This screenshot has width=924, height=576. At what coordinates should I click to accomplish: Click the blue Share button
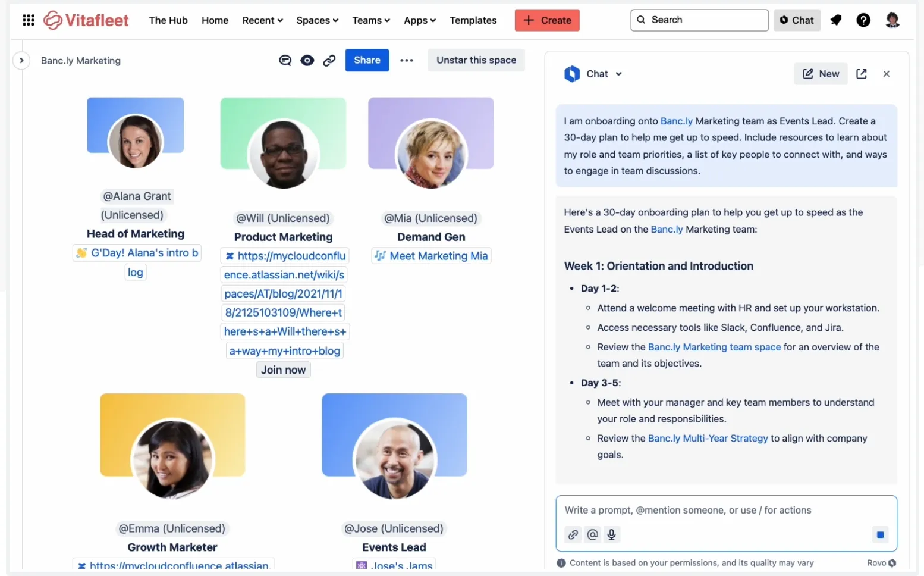[x=367, y=60]
